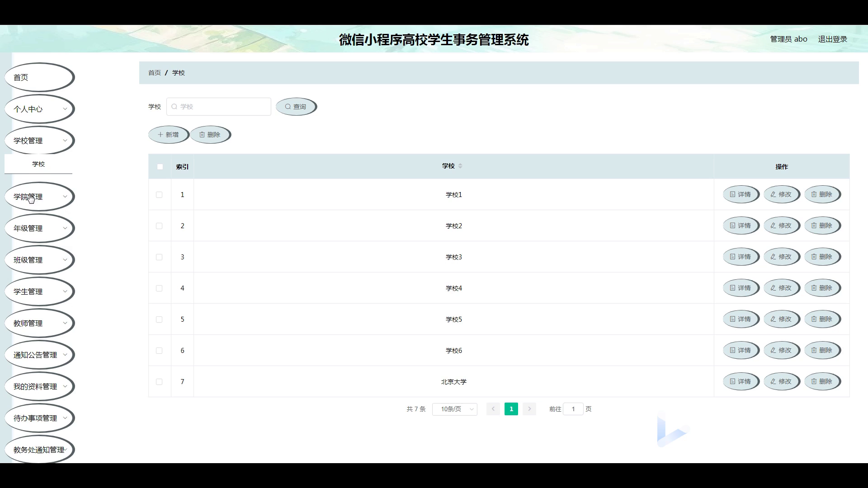868x488 pixels.
Task: Click the 学校4 table cell
Action: coord(454,288)
